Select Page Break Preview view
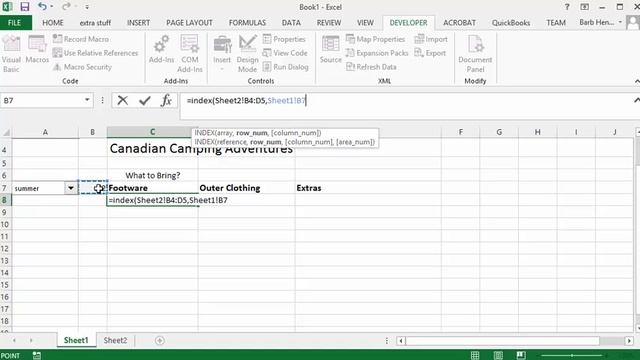 (521, 356)
